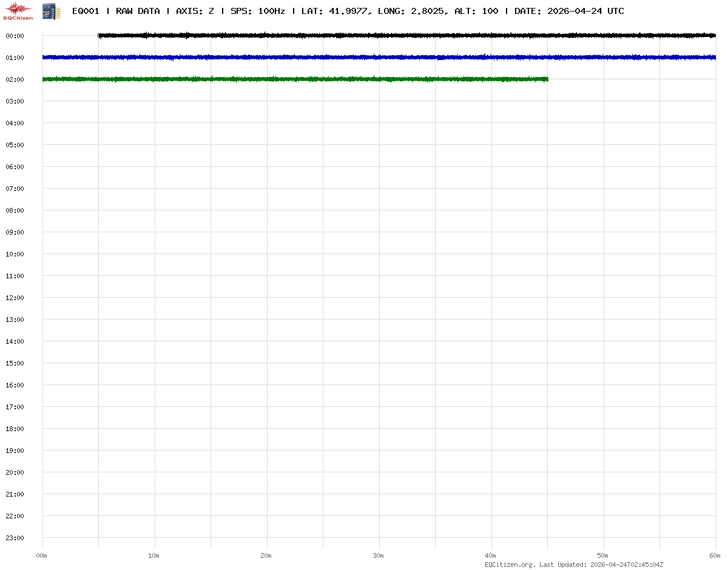Click the DATE: 2026-04-24 UTC text
This screenshot has height=570, width=728.
click(569, 11)
